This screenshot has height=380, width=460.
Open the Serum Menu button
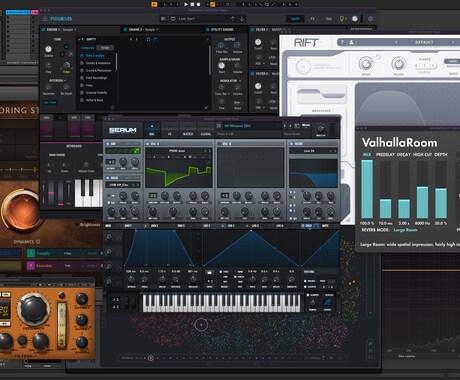(306, 126)
